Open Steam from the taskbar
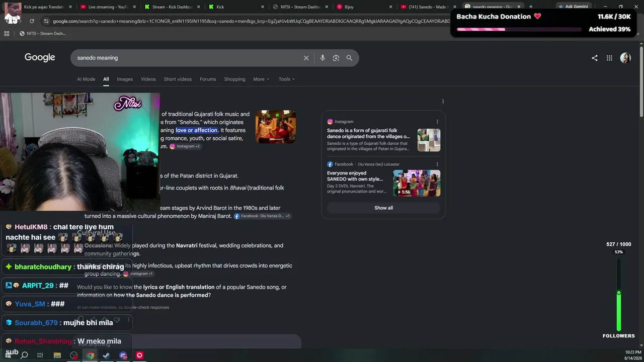 pos(106,355)
